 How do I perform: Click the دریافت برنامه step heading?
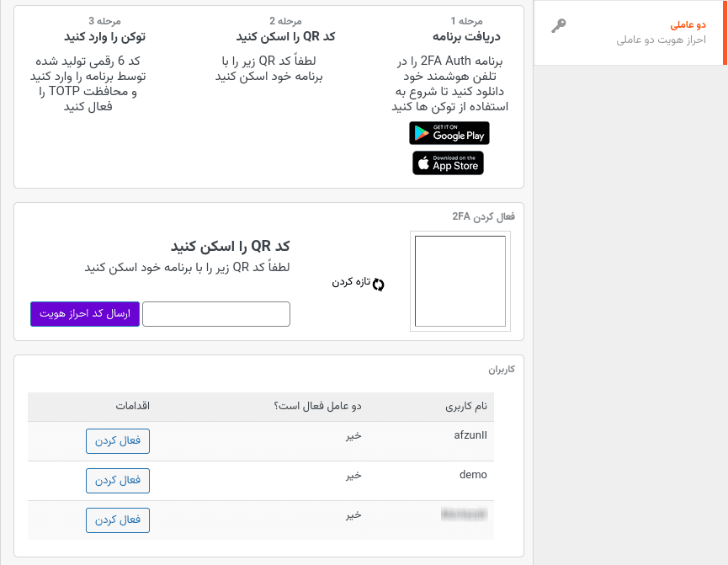466,37
